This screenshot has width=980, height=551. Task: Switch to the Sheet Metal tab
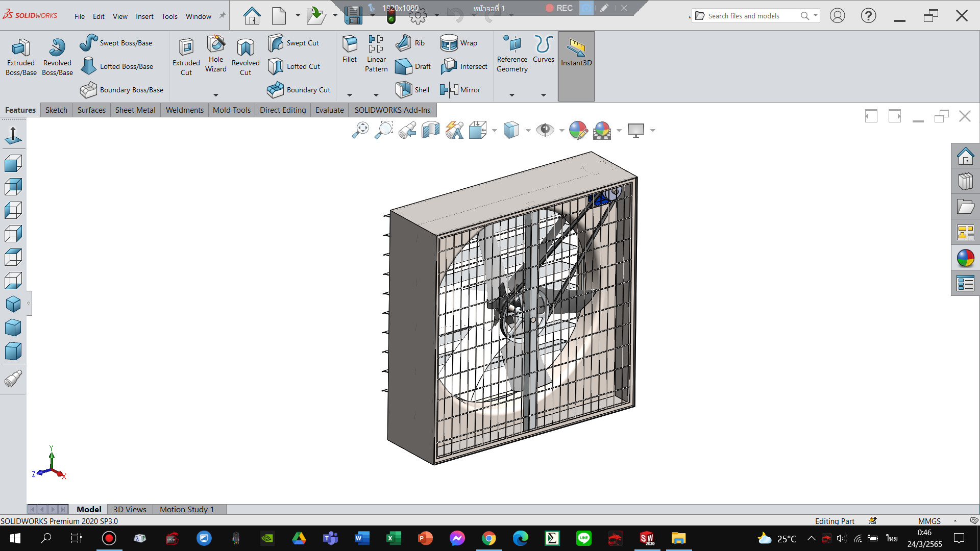135,110
